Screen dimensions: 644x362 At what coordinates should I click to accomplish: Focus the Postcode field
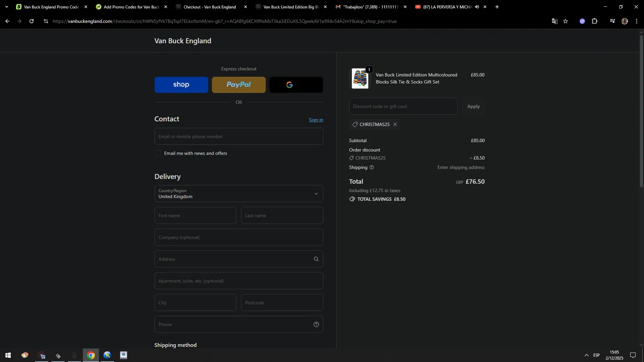282,303
